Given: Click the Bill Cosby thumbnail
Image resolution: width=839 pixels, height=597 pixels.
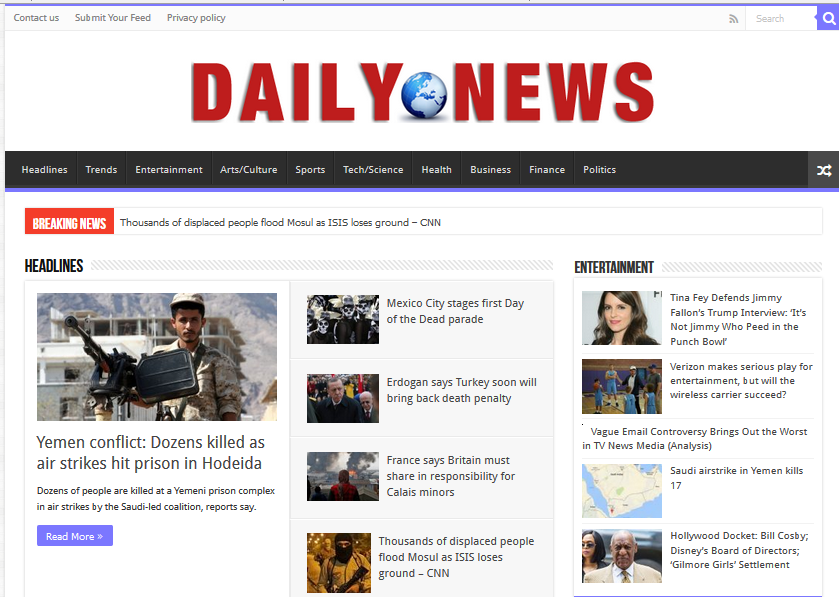Looking at the screenshot, I should pyautogui.click(x=622, y=556).
